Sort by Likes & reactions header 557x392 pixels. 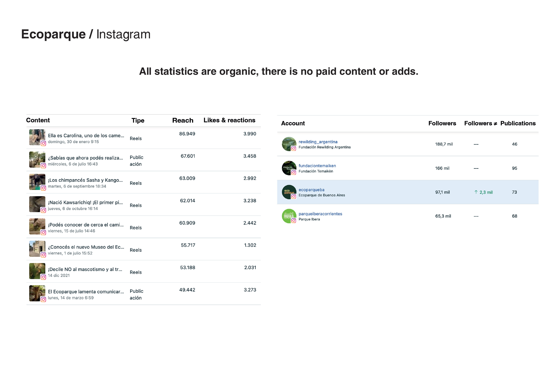coord(229,120)
